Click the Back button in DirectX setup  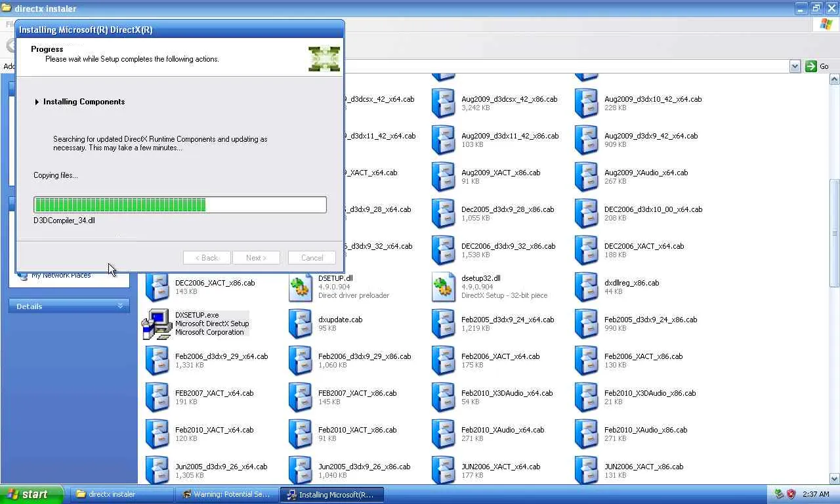click(207, 258)
